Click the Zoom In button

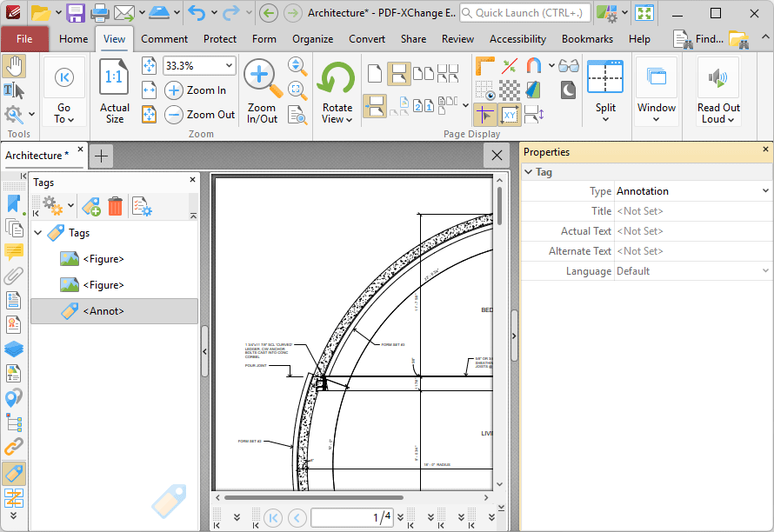(196, 90)
